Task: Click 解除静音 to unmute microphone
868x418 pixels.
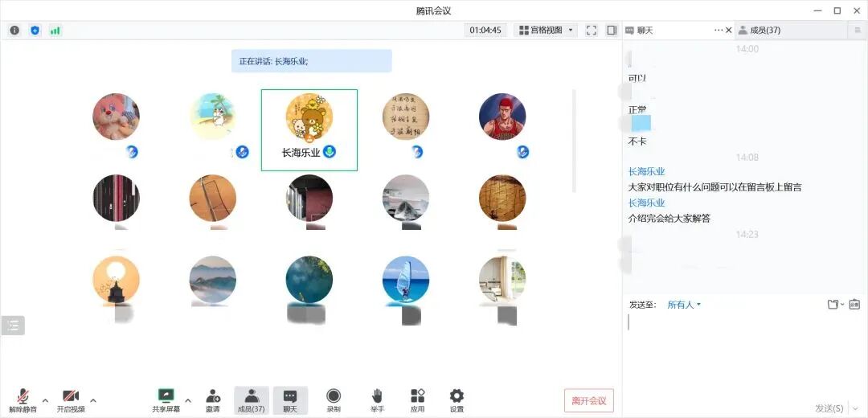Action: [x=23, y=401]
